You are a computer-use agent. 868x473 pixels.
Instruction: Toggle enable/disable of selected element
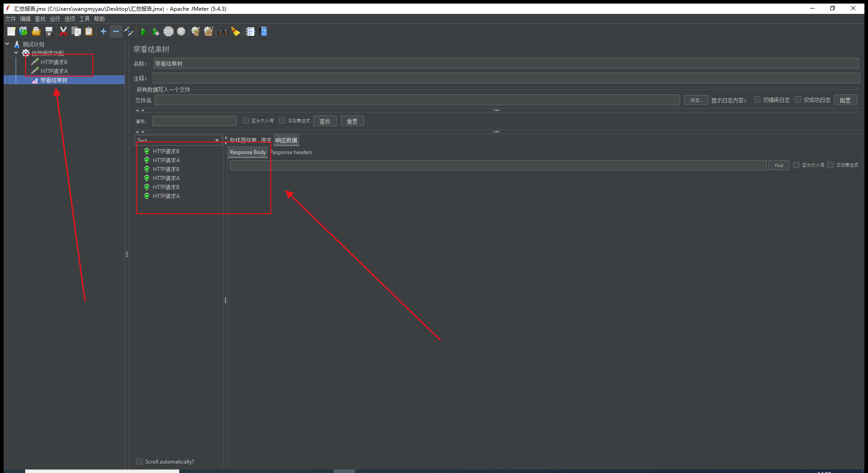coord(129,31)
